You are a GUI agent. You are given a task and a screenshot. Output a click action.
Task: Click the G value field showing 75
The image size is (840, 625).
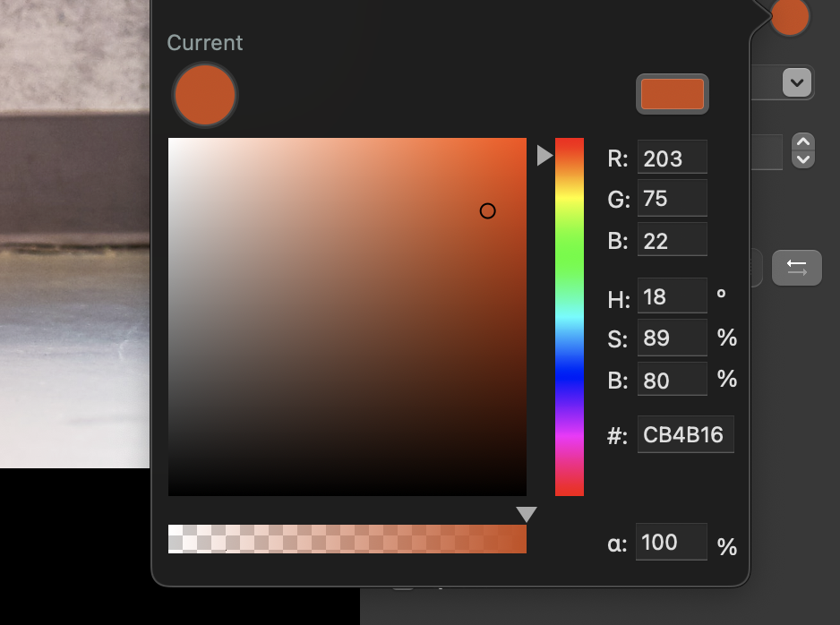pos(672,198)
